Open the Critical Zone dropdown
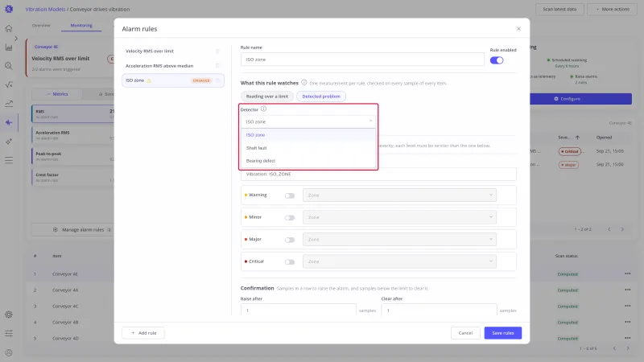644x362 pixels. tap(399, 261)
